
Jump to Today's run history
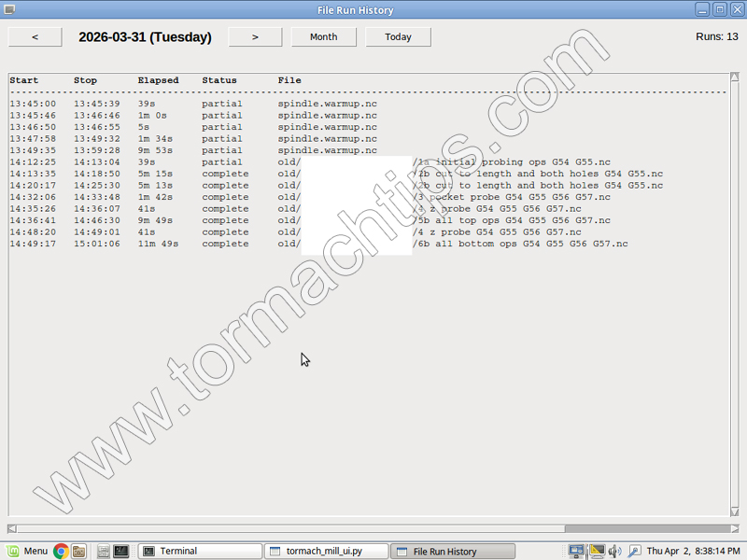[x=398, y=37]
